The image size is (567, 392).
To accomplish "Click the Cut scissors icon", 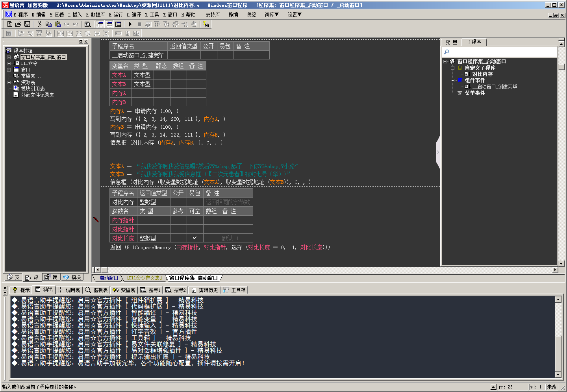I will click(39, 24).
